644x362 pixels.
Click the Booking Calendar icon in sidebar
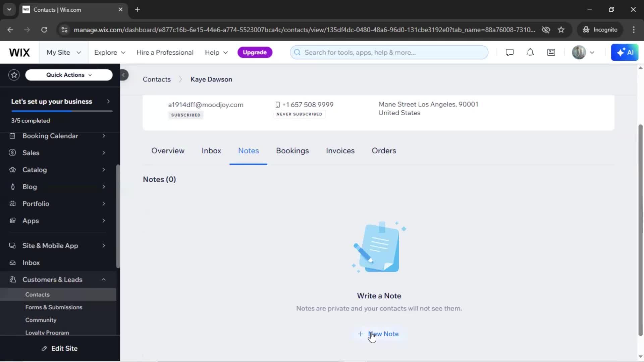click(x=12, y=136)
